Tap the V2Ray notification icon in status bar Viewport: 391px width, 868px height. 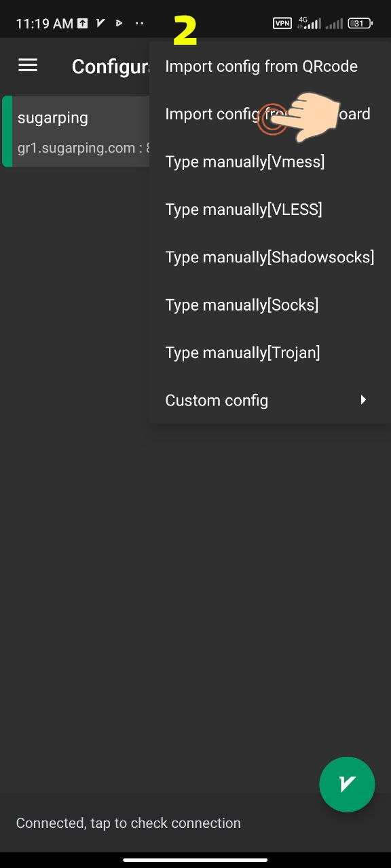[100, 23]
